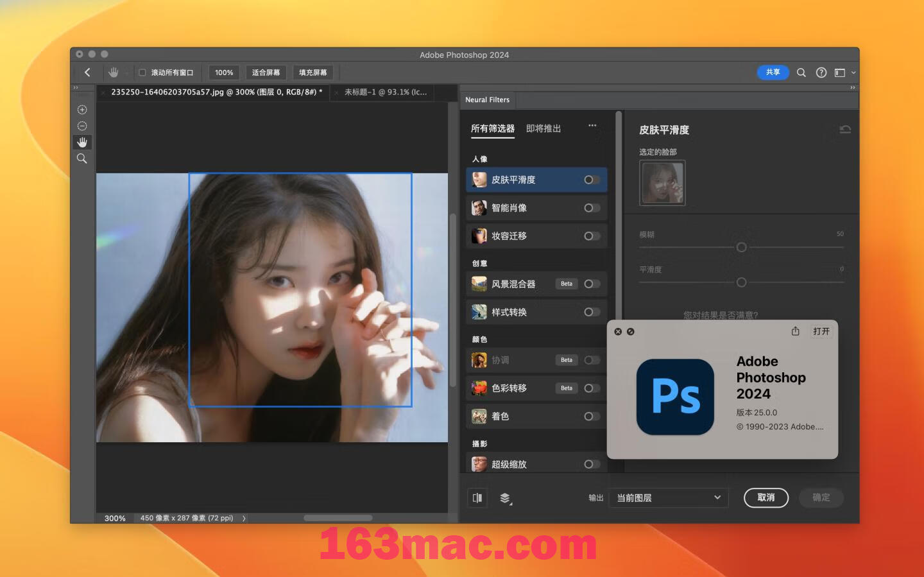The width and height of the screenshot is (924, 577).
Task: Click the 皮肤平滑度 filter icon
Action: point(479,180)
